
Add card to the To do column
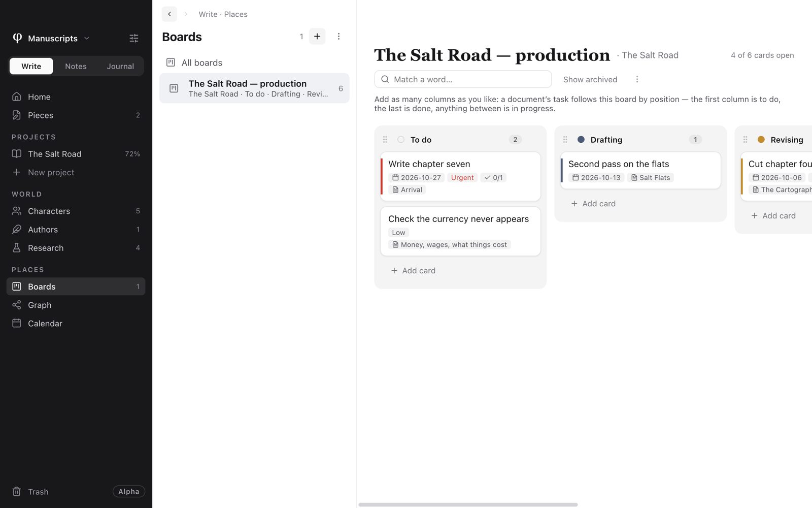[x=413, y=271]
